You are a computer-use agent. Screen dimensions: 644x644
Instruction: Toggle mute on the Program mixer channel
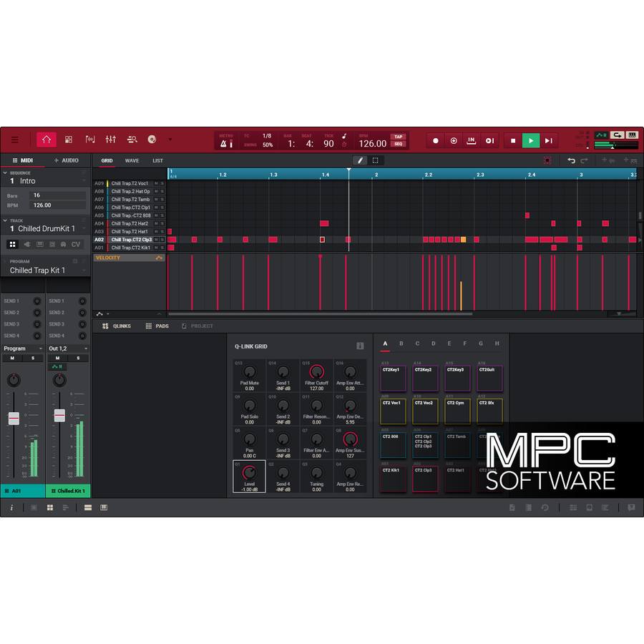[12, 358]
